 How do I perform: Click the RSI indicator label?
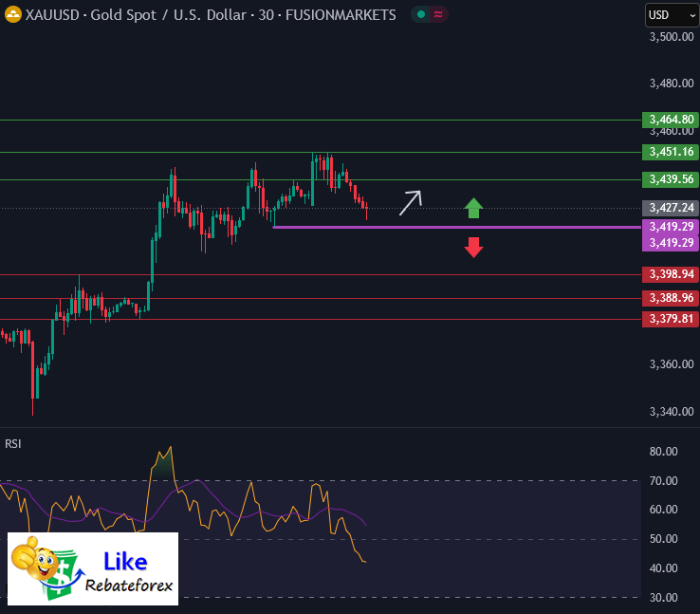[x=13, y=444]
